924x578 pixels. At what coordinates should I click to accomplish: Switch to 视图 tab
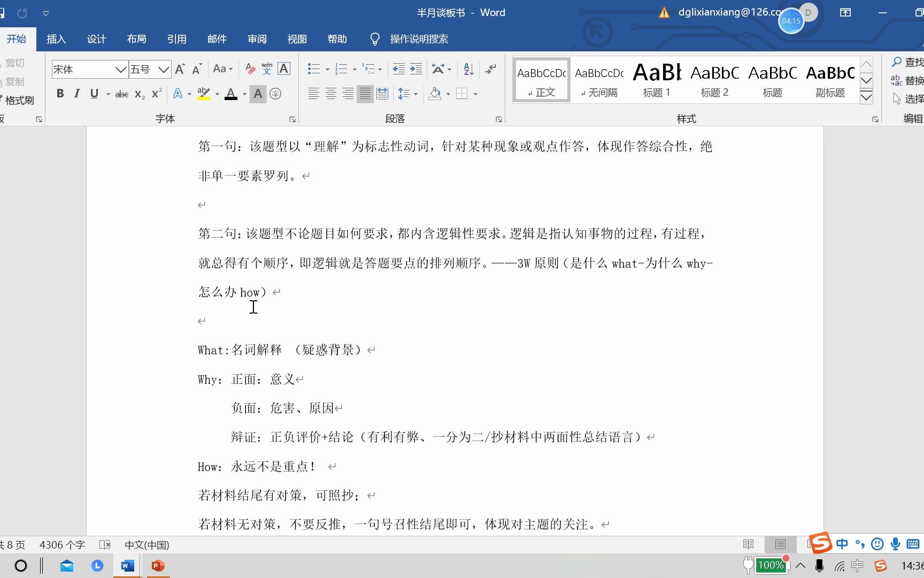tap(297, 39)
